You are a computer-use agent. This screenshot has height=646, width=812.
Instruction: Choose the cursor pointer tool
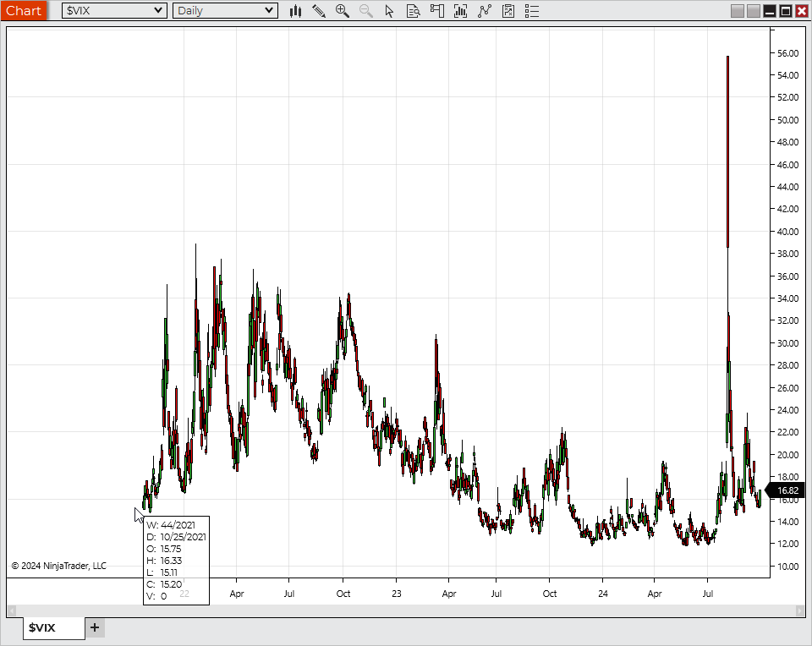coord(389,11)
